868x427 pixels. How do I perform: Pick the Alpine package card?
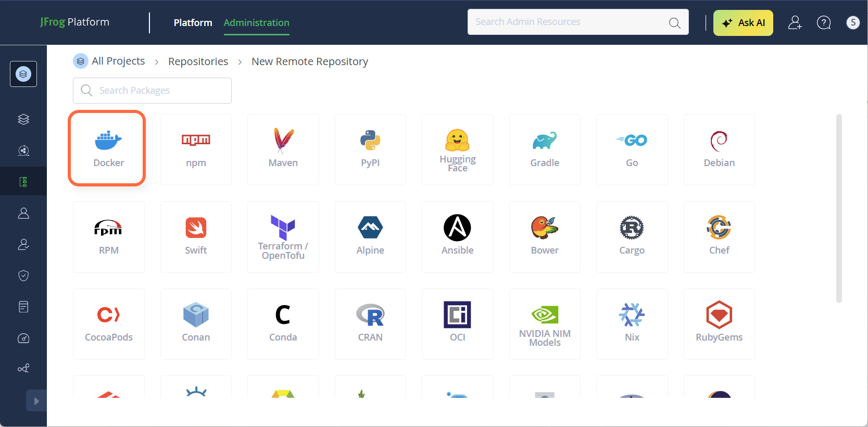click(x=370, y=237)
